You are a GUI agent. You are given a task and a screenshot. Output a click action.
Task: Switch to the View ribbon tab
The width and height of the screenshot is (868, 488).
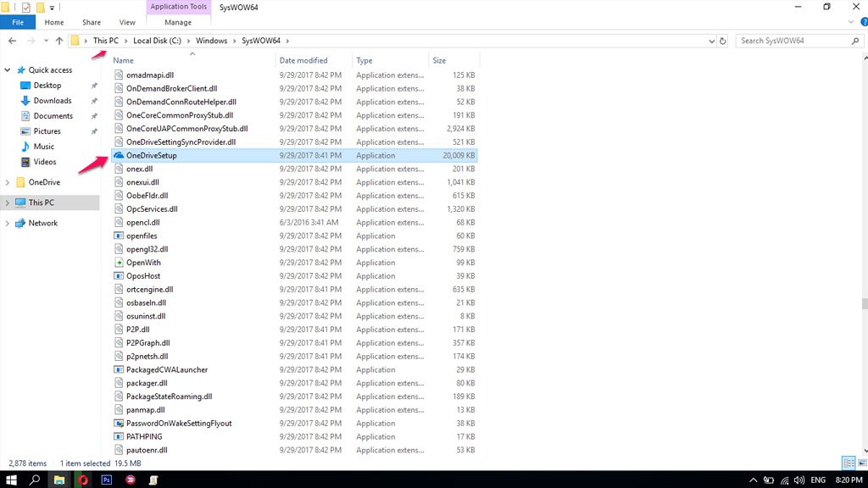pyautogui.click(x=127, y=22)
